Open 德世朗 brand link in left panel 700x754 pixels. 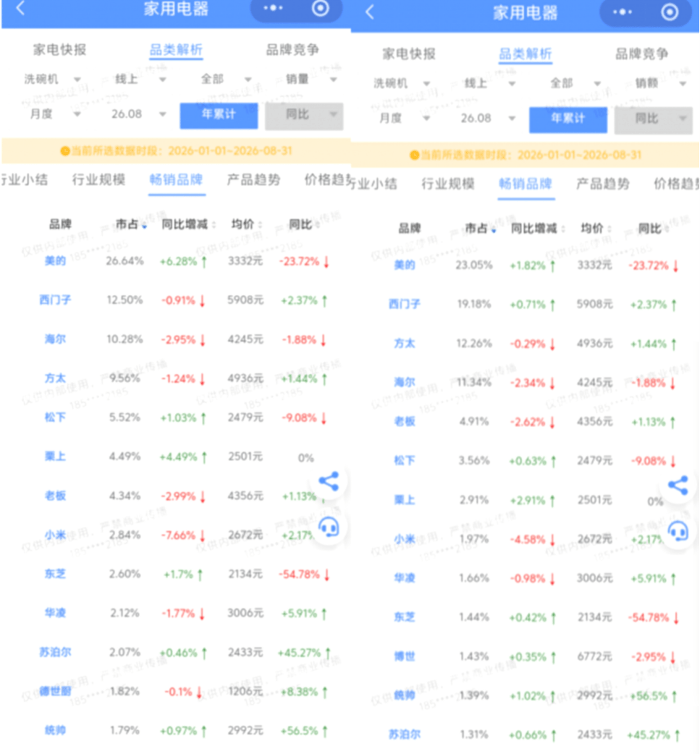[55, 692]
